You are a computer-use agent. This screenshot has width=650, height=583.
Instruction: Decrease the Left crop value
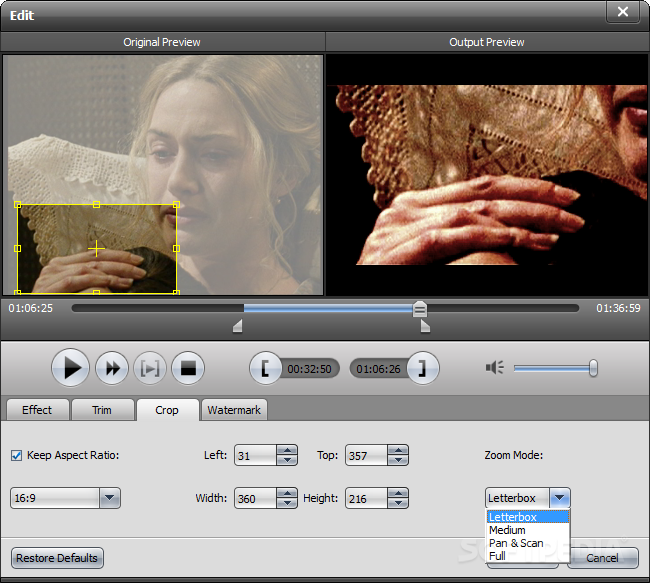pyautogui.click(x=287, y=460)
